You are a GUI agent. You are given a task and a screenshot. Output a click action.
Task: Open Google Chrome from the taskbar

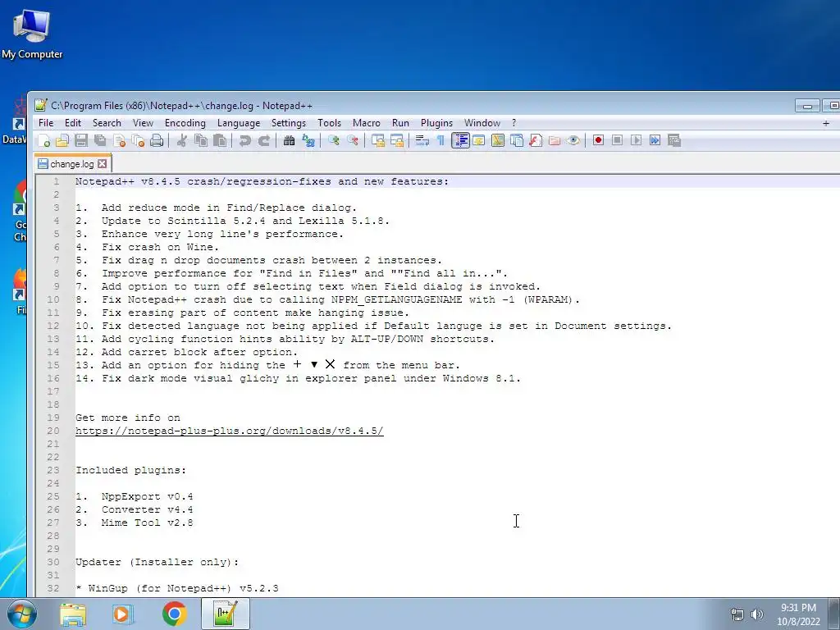pos(174,614)
